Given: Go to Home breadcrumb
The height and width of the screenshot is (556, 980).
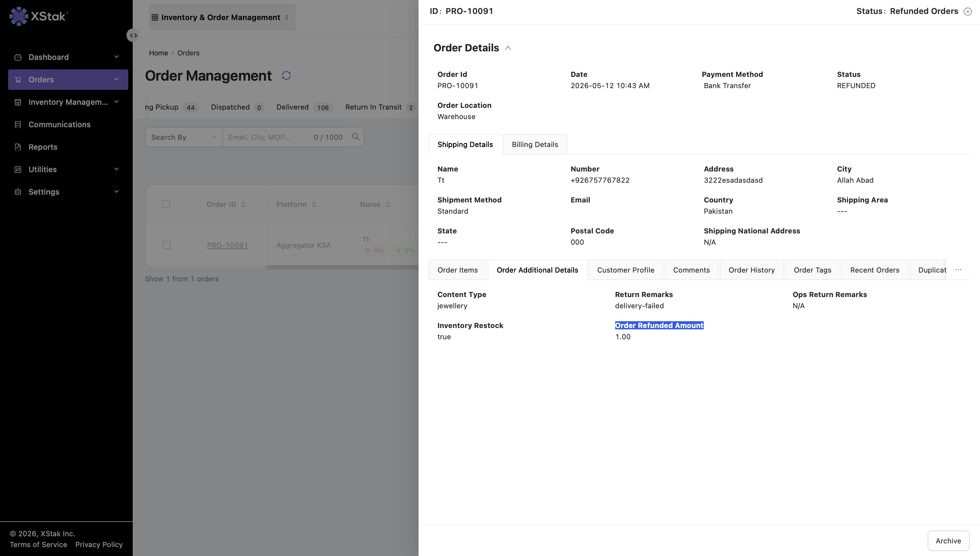Looking at the screenshot, I should (x=159, y=53).
